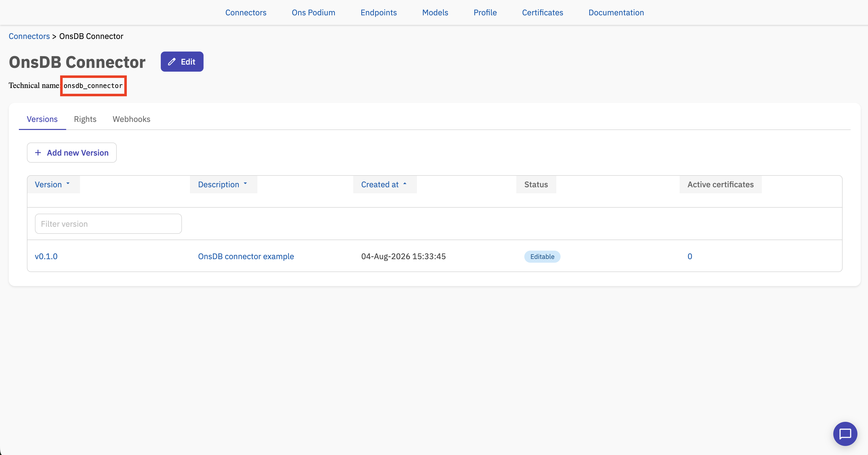Image resolution: width=868 pixels, height=455 pixels.
Task: Open the chat widget icon
Action: point(845,434)
